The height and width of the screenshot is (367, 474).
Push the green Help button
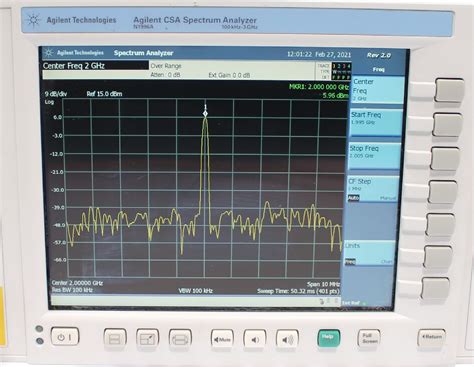pyautogui.click(x=329, y=338)
